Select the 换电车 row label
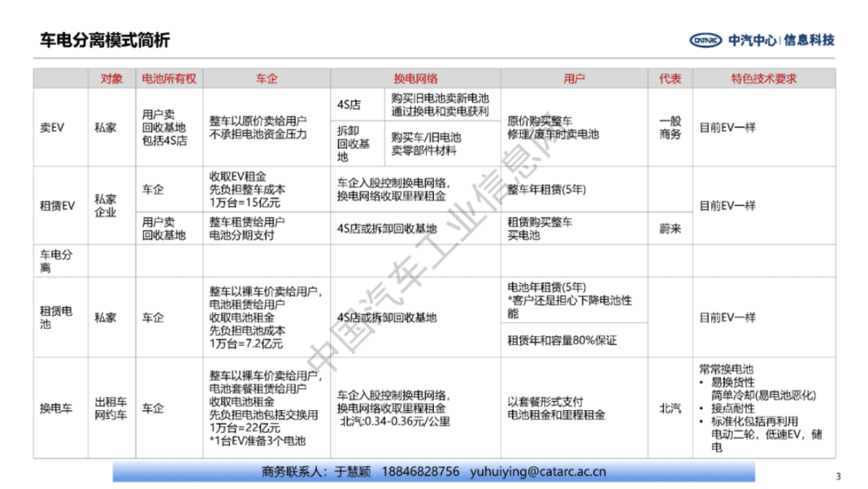 click(x=55, y=409)
